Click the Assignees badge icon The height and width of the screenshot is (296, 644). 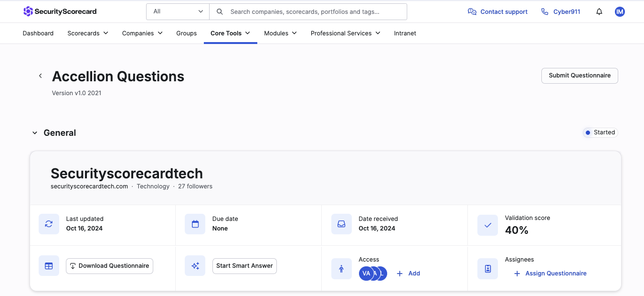tap(487, 269)
